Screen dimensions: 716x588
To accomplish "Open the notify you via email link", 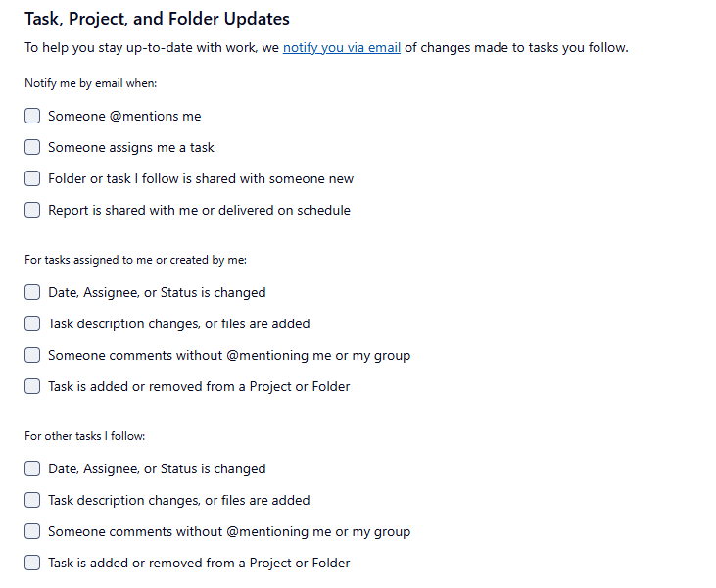I will coord(341,47).
